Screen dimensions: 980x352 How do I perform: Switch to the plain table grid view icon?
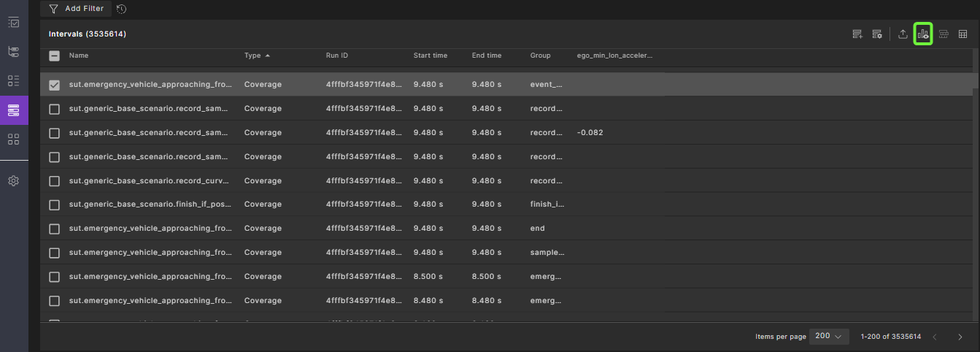pos(962,34)
